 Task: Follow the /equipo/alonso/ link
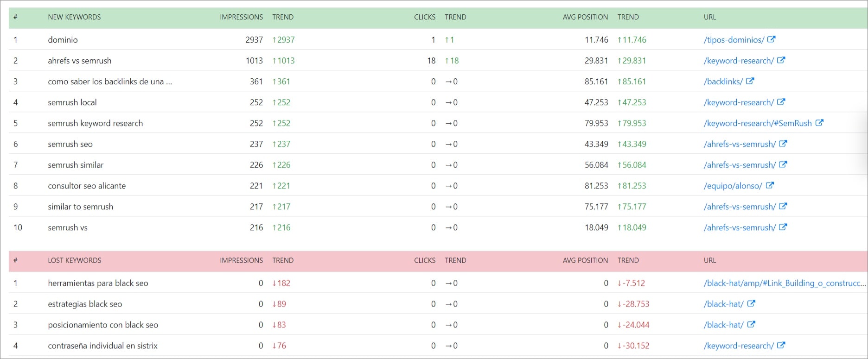point(733,186)
